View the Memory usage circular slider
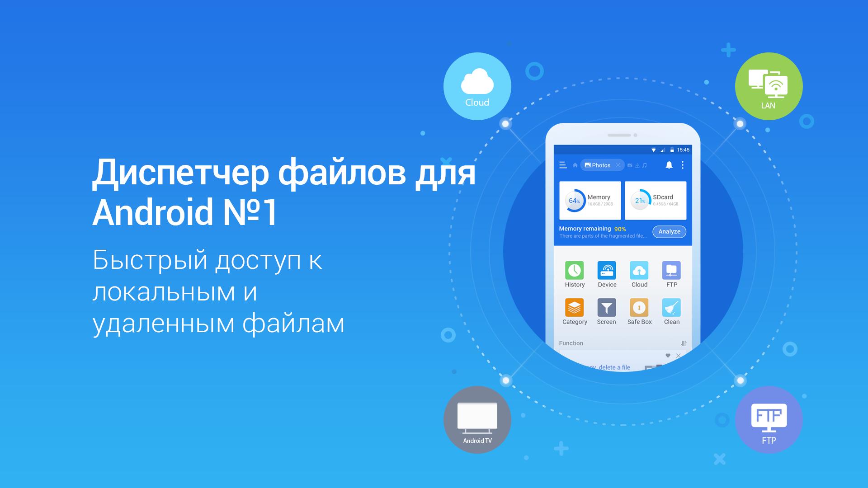The width and height of the screenshot is (868, 488). click(x=574, y=202)
